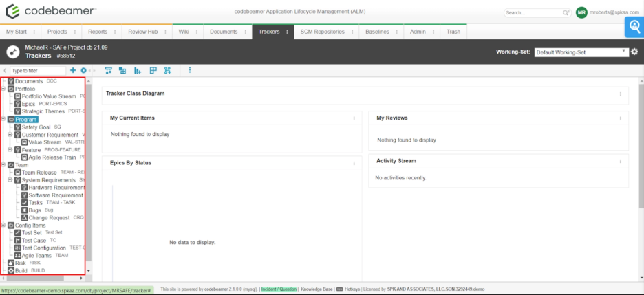
Task: Click the mroberts@spkaa.com user link
Action: (614, 12)
